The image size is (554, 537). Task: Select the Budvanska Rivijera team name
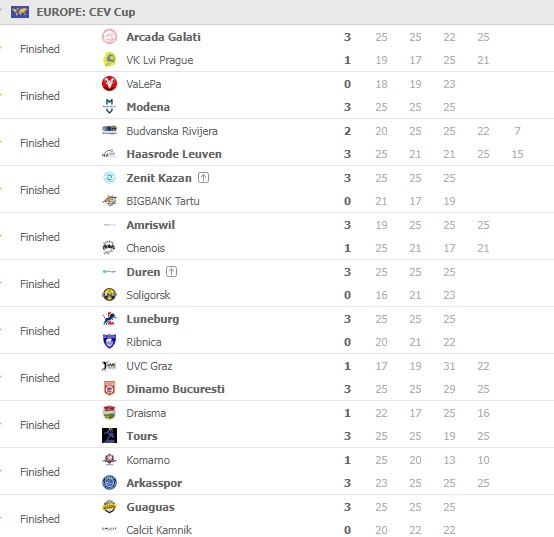pos(172,131)
